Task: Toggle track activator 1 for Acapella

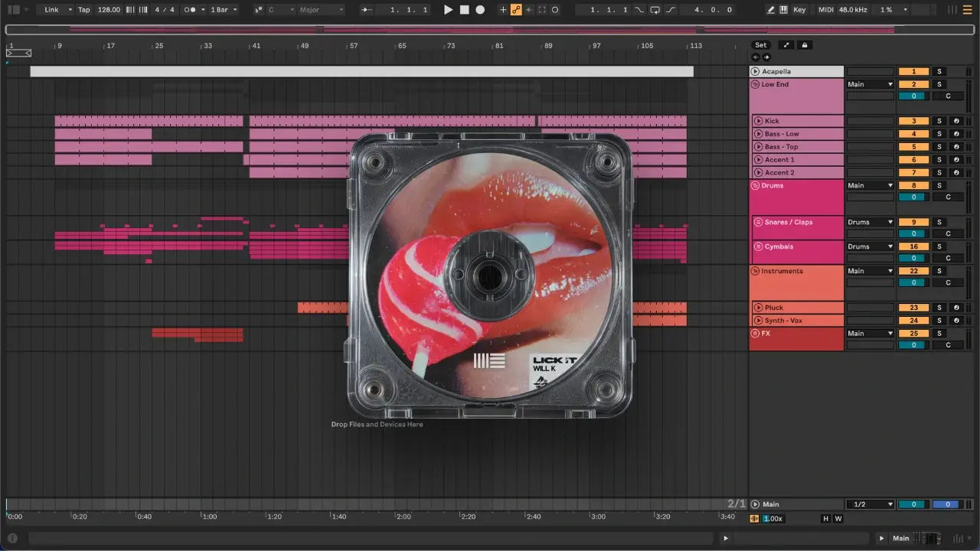Action: pyautogui.click(x=913, y=71)
